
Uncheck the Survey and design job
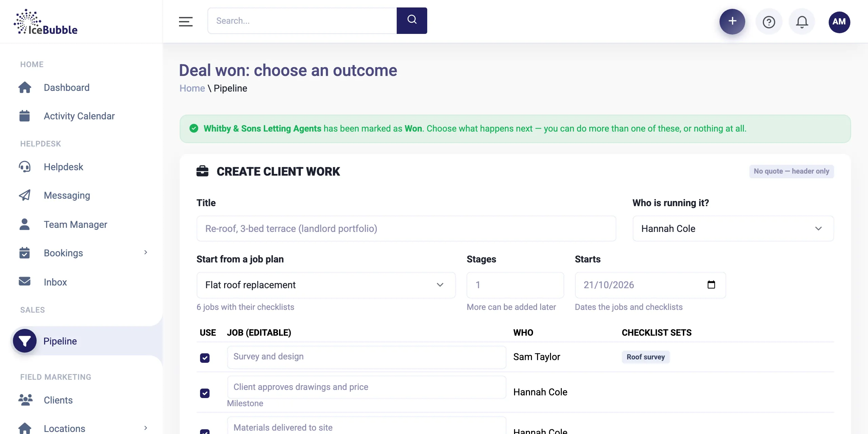pos(205,358)
